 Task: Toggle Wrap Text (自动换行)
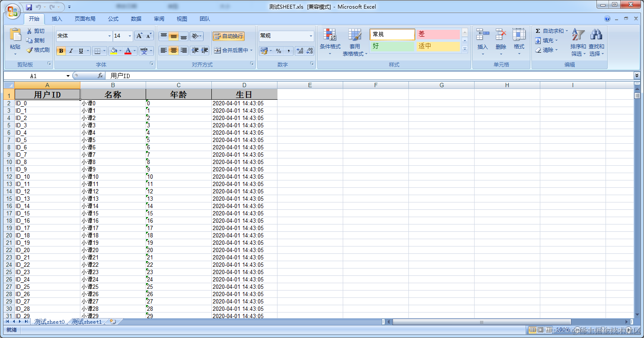click(x=229, y=36)
